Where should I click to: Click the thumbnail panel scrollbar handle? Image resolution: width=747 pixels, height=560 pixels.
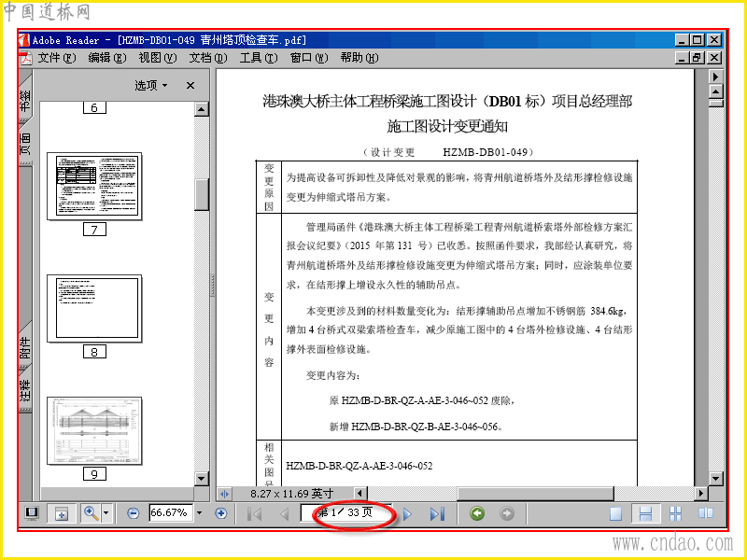202,194
